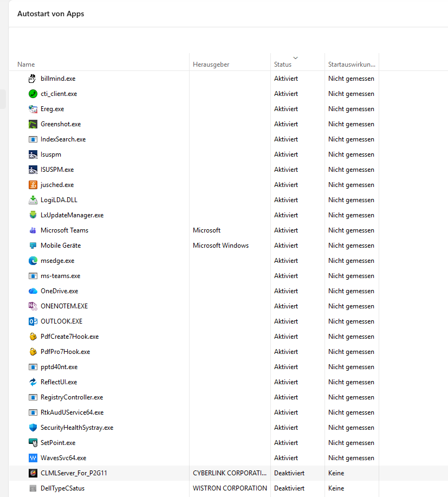The height and width of the screenshot is (497, 448).
Task: Click the CYBERLINK CORPORATI... publisher cell
Action: [230, 473]
